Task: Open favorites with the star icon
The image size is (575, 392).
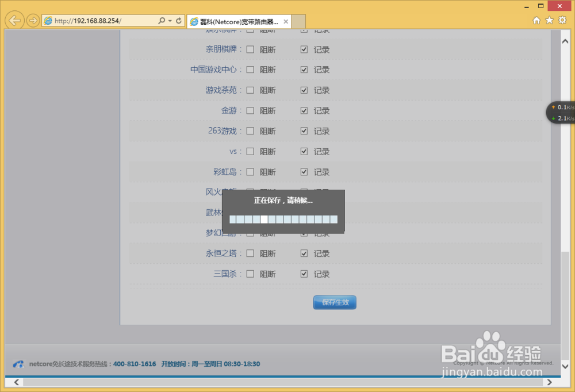Action: [x=549, y=20]
